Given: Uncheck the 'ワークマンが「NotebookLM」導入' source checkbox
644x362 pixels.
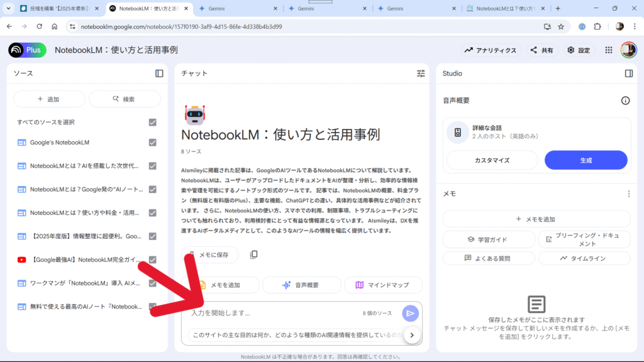Looking at the screenshot, I should tap(152, 283).
